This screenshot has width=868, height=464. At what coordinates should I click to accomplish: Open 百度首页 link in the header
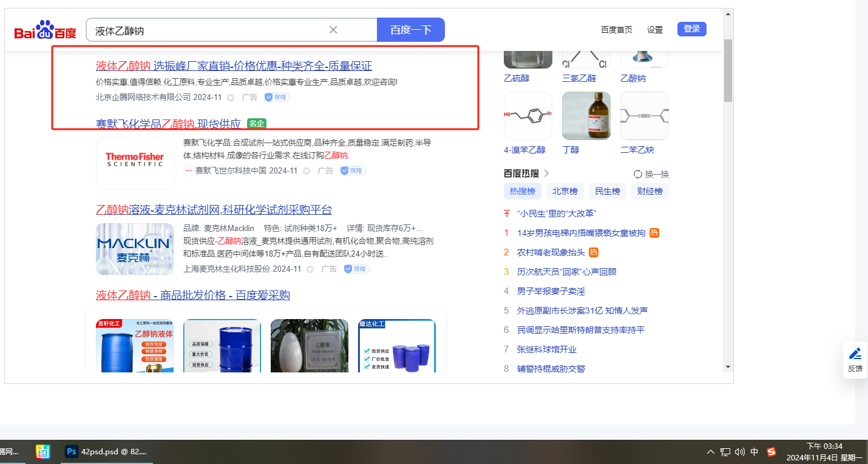pos(617,30)
